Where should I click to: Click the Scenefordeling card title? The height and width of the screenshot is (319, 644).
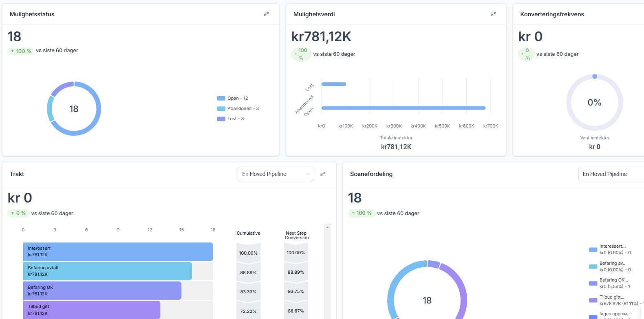click(x=371, y=174)
